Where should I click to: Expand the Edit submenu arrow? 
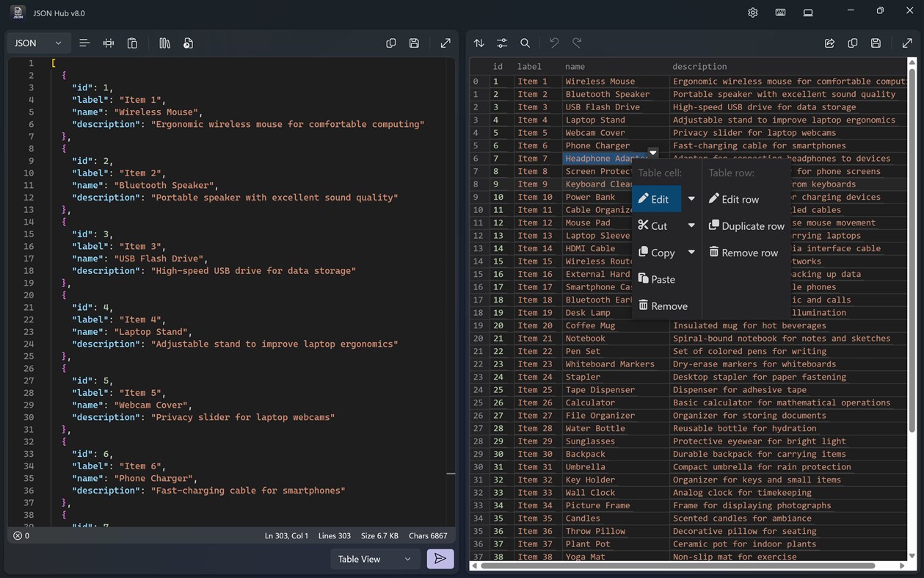tap(691, 199)
